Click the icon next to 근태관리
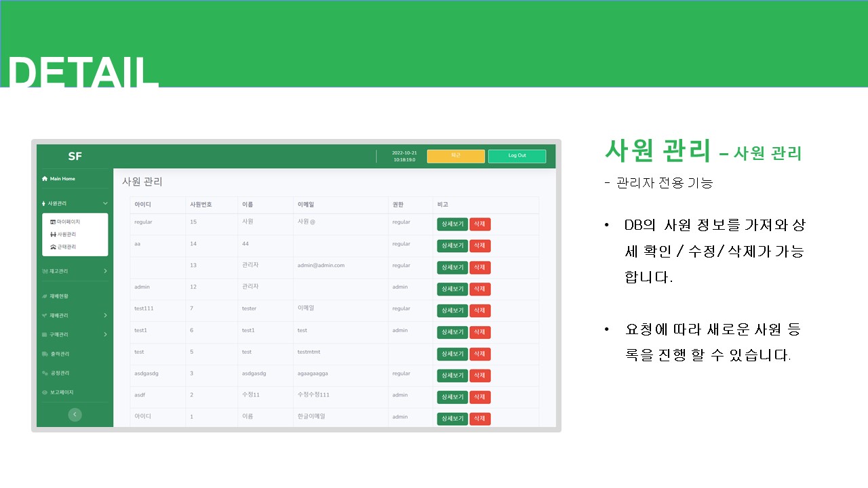 coord(53,247)
